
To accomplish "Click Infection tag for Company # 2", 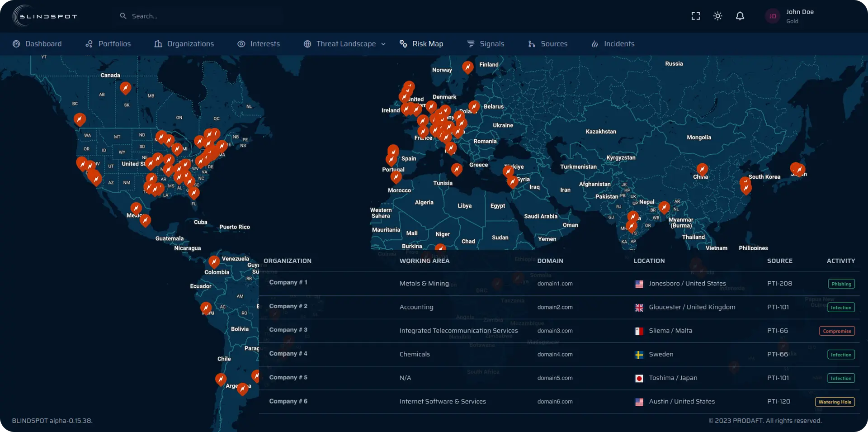I will (x=841, y=308).
